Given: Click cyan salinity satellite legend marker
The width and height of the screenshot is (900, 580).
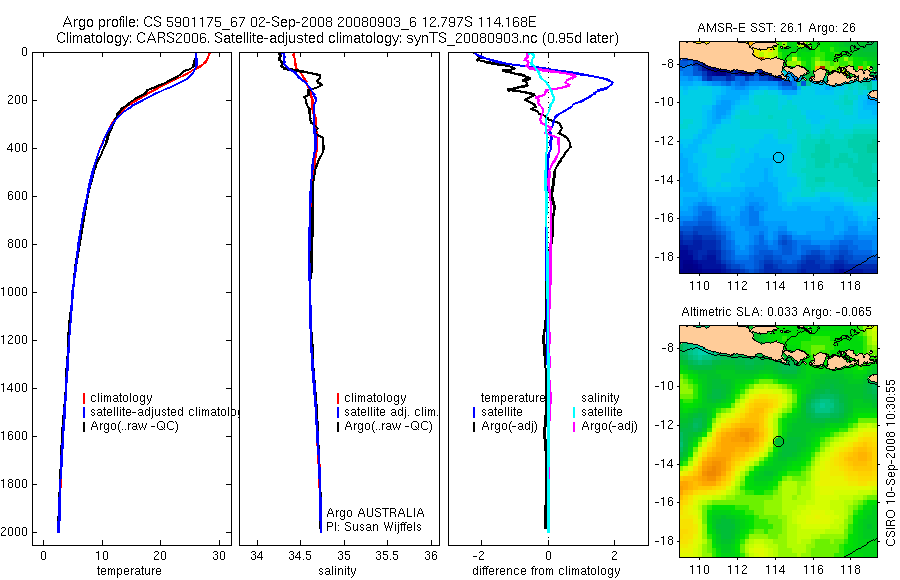Looking at the screenshot, I should click(574, 412).
